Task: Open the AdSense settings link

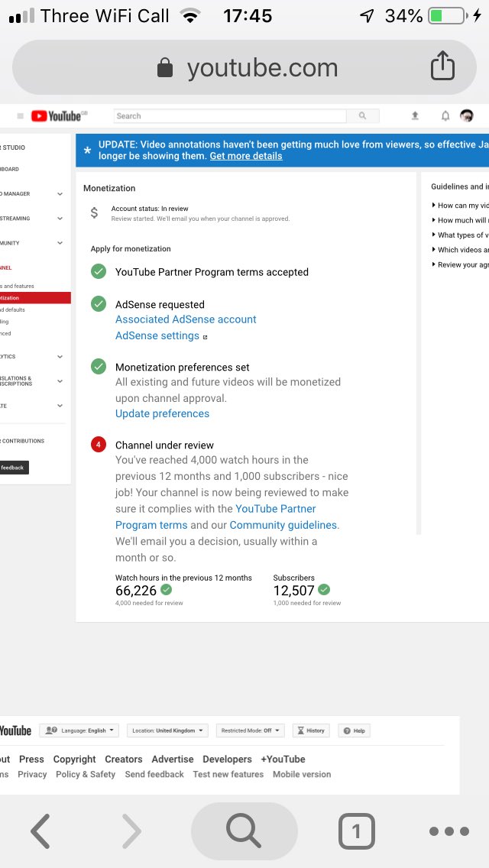Action: pyautogui.click(x=157, y=336)
